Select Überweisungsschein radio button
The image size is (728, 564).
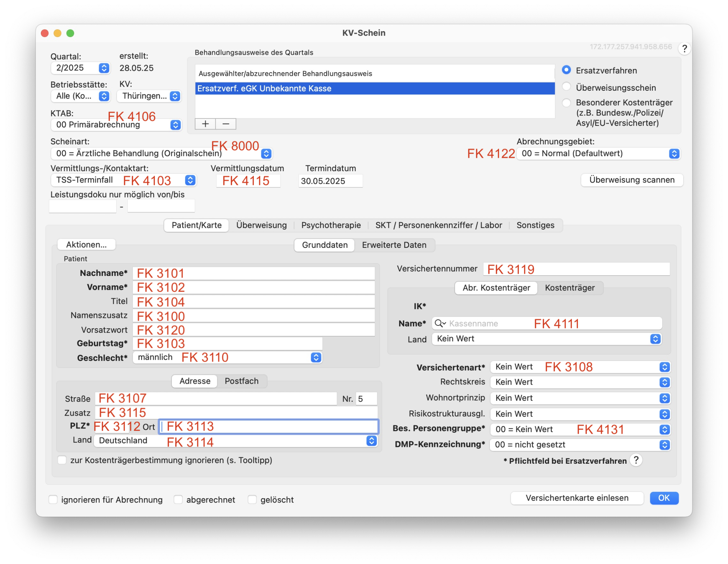pyautogui.click(x=566, y=87)
